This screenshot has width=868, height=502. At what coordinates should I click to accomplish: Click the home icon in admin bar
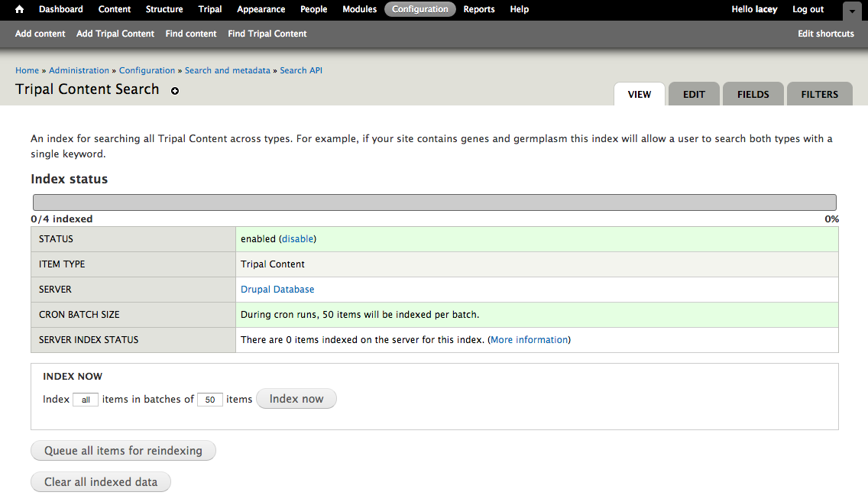(20, 9)
